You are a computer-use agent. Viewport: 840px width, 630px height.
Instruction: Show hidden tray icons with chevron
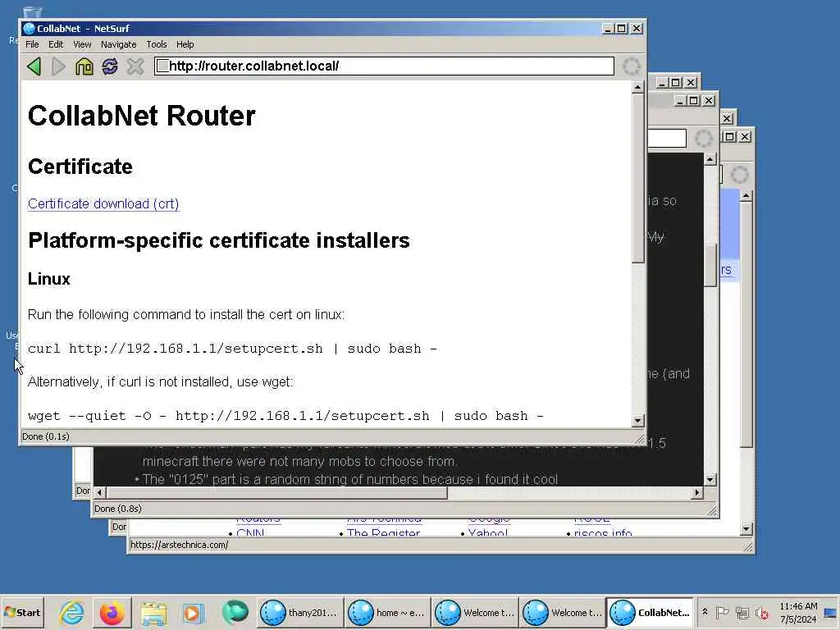tap(705, 612)
